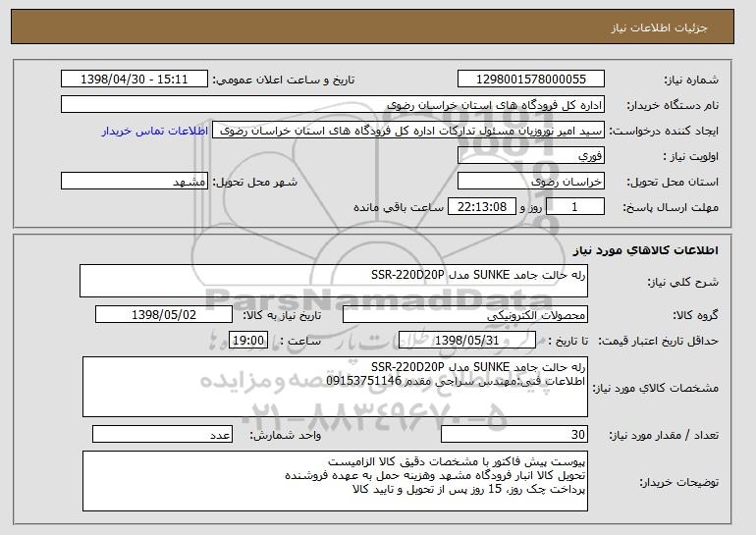The height and width of the screenshot is (535, 756).
Task: Click the label نام دستگاه خریدار
Action: tap(673, 105)
